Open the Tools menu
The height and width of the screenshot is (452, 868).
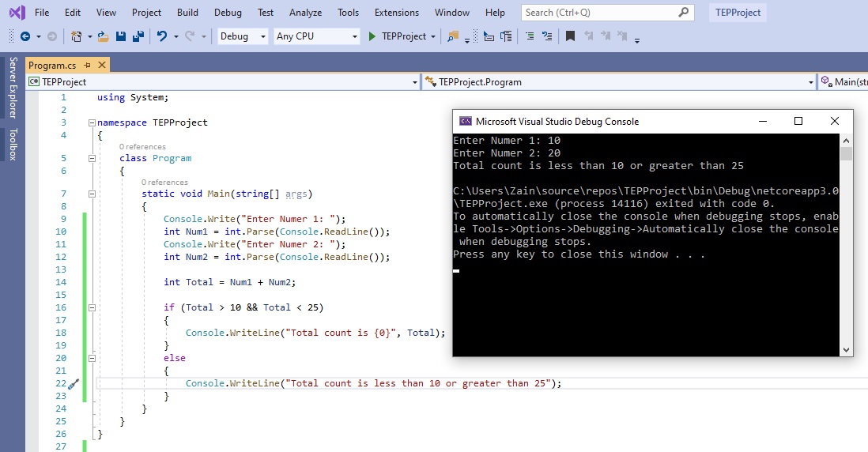click(x=348, y=12)
